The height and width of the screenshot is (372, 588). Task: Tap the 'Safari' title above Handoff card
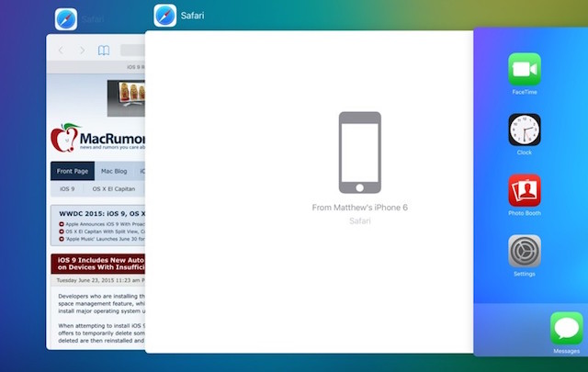point(192,16)
